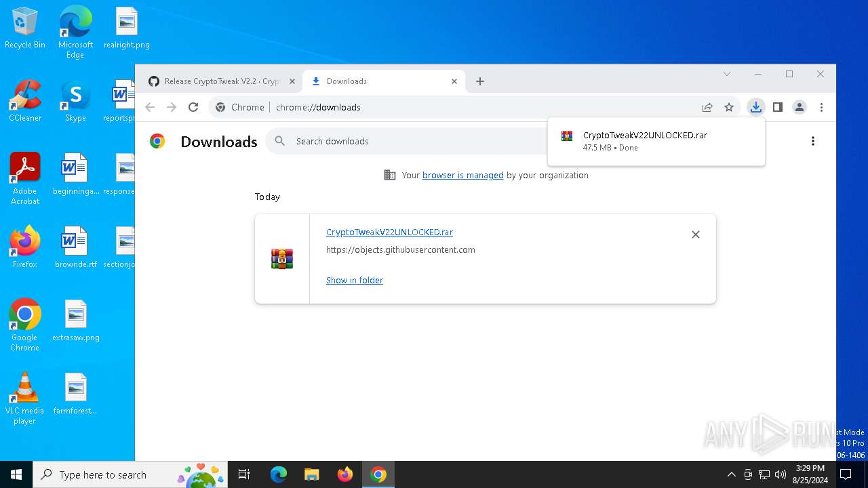Open browser is managed link
This screenshot has width=868, height=488.
463,175
